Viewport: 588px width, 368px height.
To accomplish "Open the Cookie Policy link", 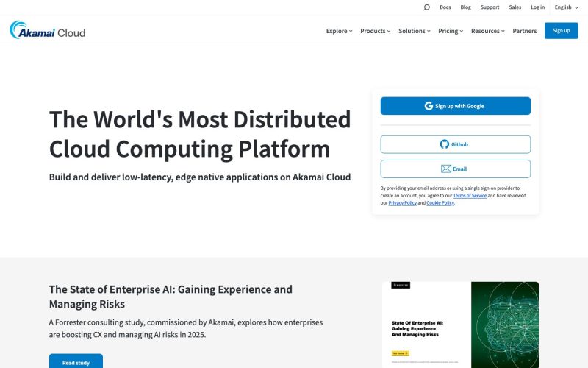I will point(440,203).
